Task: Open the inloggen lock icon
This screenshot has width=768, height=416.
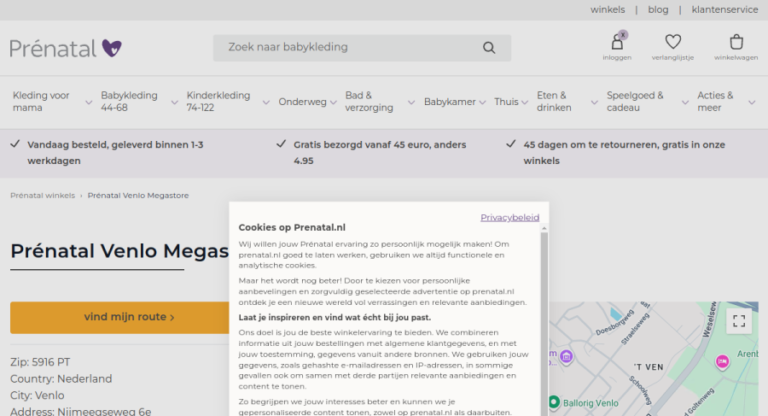Action: point(617,42)
